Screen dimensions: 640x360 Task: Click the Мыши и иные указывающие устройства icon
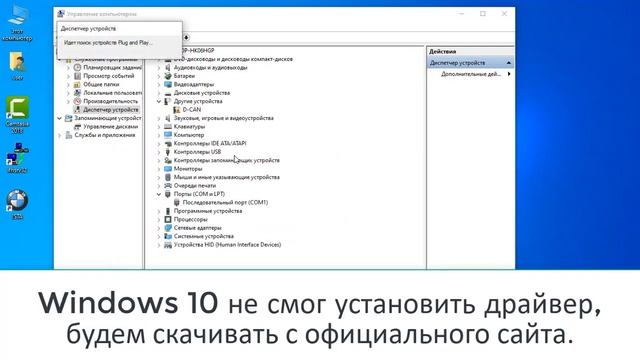click(x=168, y=177)
